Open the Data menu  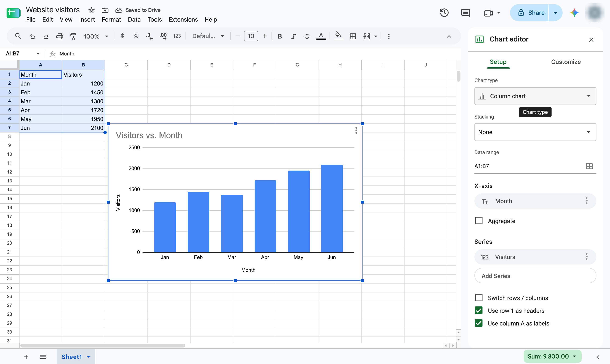134,20
